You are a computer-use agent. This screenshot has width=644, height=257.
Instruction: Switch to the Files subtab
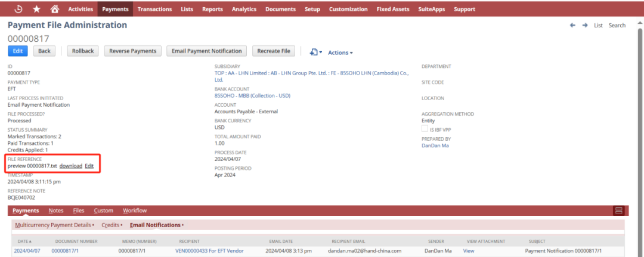pos(79,210)
